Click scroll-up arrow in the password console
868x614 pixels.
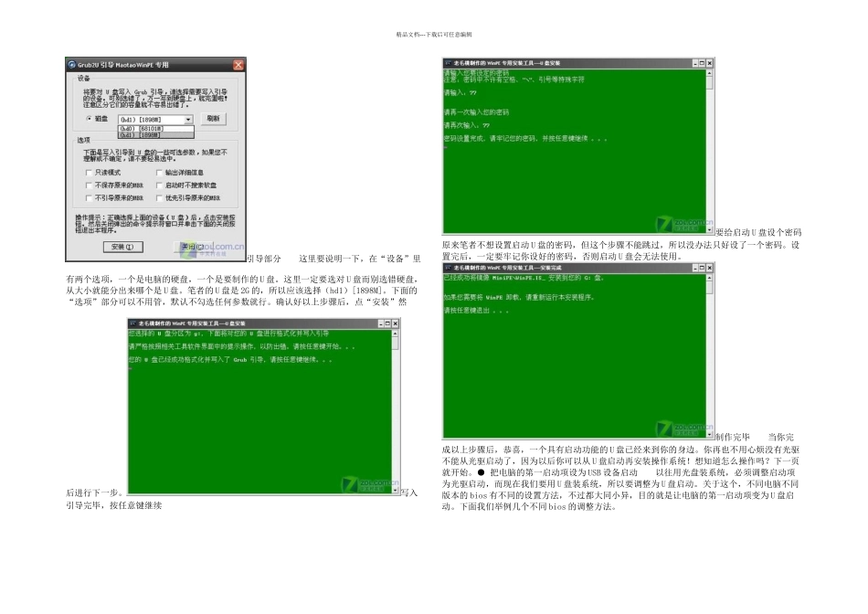click(710, 72)
